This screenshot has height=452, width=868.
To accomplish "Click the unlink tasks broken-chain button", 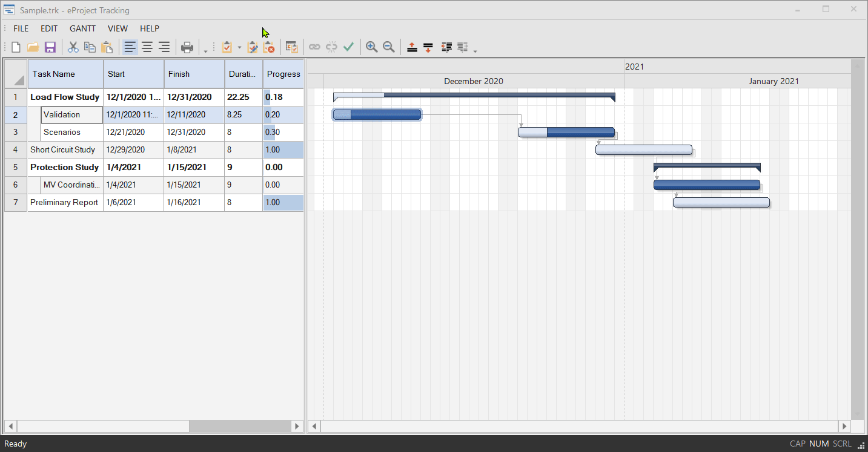I will point(331,47).
